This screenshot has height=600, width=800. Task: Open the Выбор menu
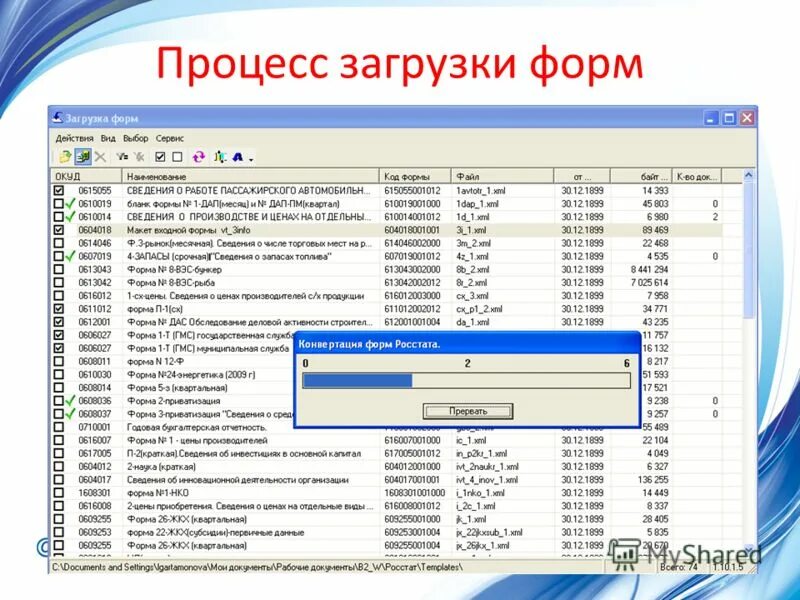point(135,137)
